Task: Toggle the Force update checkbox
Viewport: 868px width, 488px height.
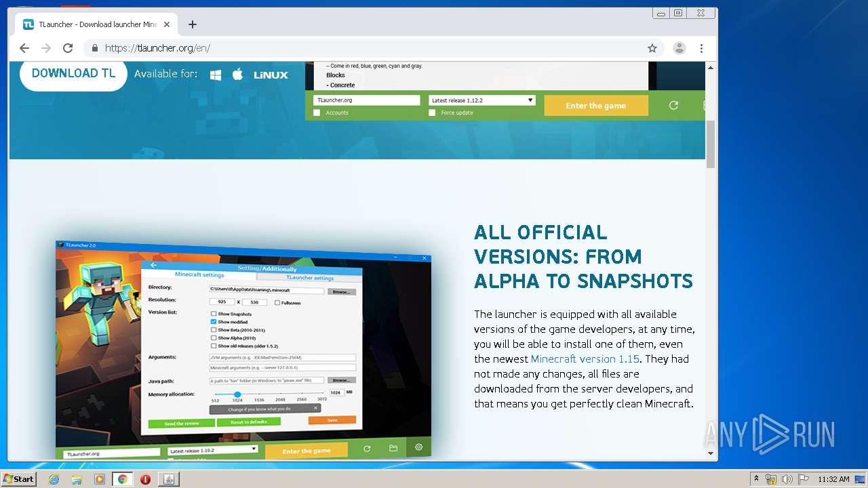Action: click(x=432, y=113)
